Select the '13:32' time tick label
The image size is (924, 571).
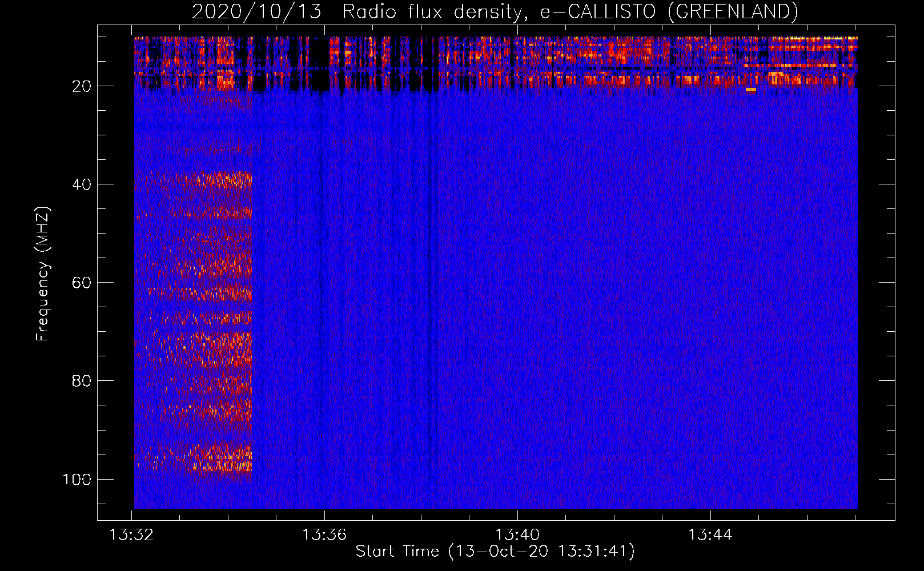(132, 535)
